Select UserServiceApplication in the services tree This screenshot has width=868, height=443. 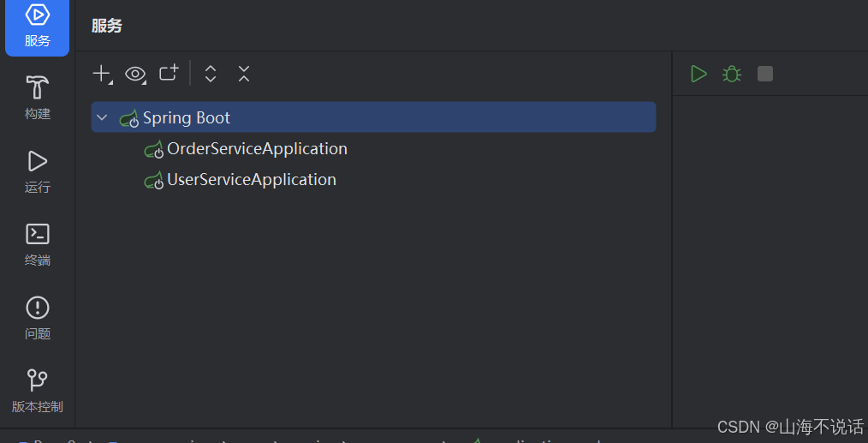click(x=252, y=180)
